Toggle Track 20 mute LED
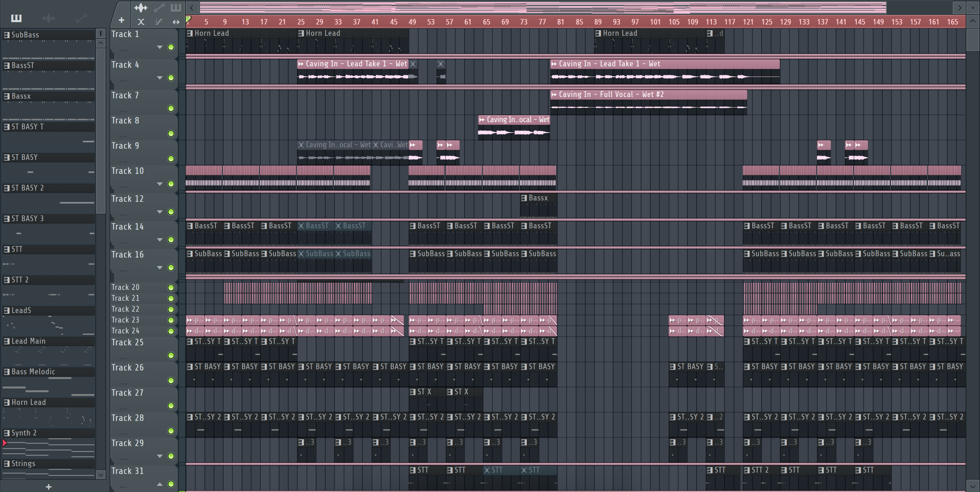This screenshot has height=492, width=980. [171, 288]
